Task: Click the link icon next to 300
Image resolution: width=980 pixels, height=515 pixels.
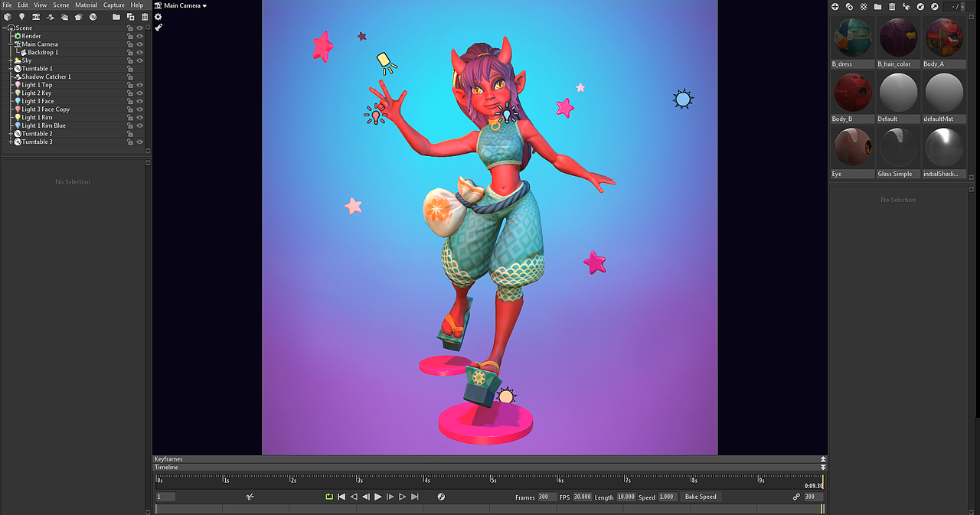Action: click(796, 497)
